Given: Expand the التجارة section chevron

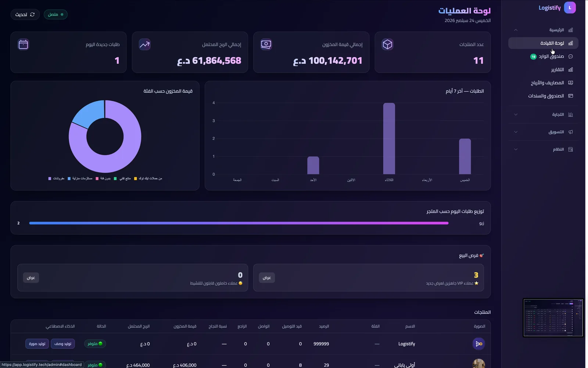Looking at the screenshot, I should coord(516,114).
